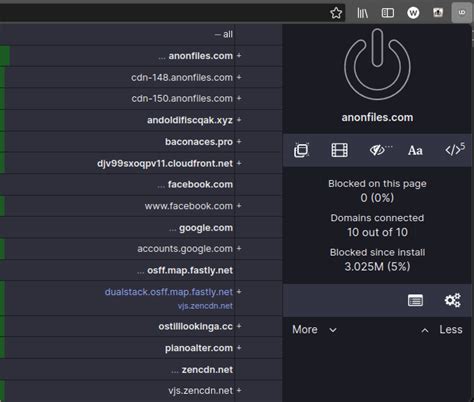Screen dimensions: 474x402
Task: Bookmark this page with star icon
Action: point(336,13)
